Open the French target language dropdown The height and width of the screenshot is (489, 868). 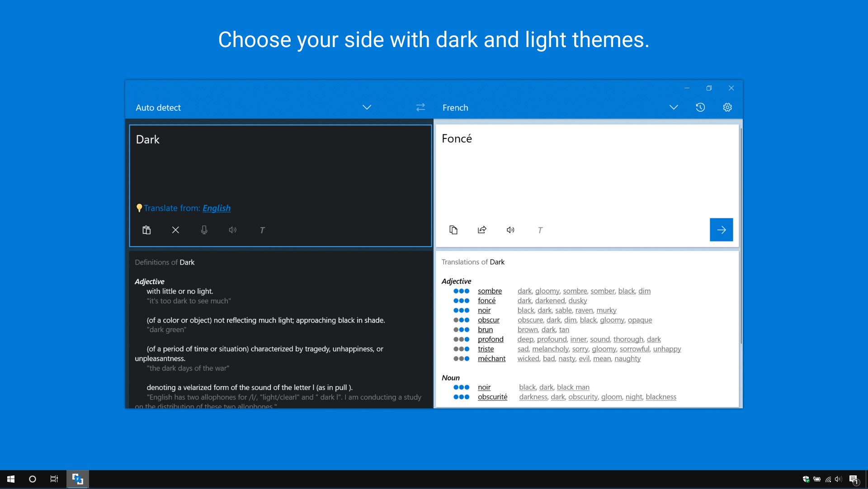point(673,107)
